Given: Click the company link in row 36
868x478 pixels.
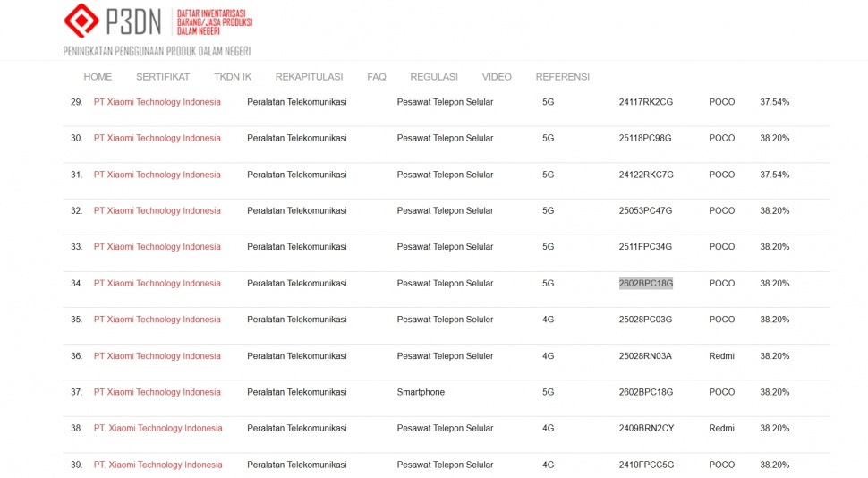Looking at the screenshot, I should pyautogui.click(x=157, y=356).
